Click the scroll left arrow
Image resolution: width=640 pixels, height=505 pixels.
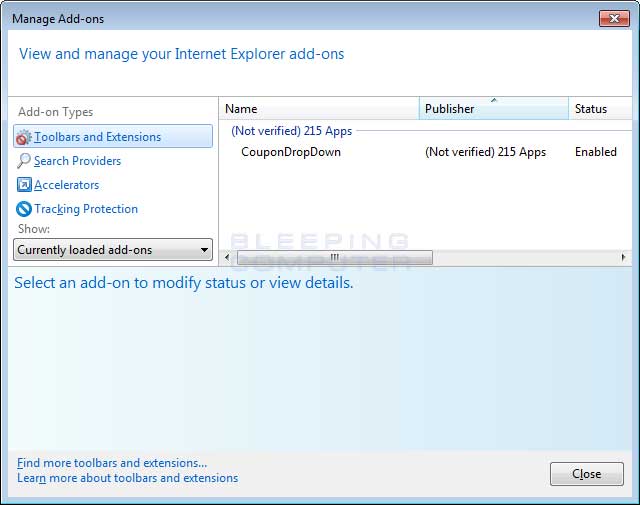point(227,257)
